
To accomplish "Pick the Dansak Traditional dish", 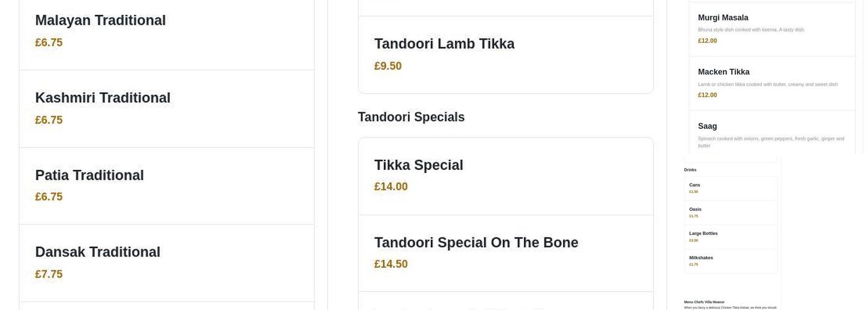I will pyautogui.click(x=98, y=252).
